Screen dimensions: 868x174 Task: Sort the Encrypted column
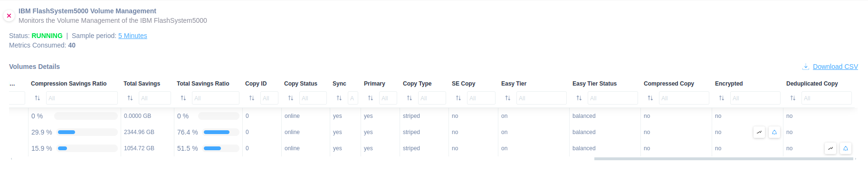[x=722, y=98]
